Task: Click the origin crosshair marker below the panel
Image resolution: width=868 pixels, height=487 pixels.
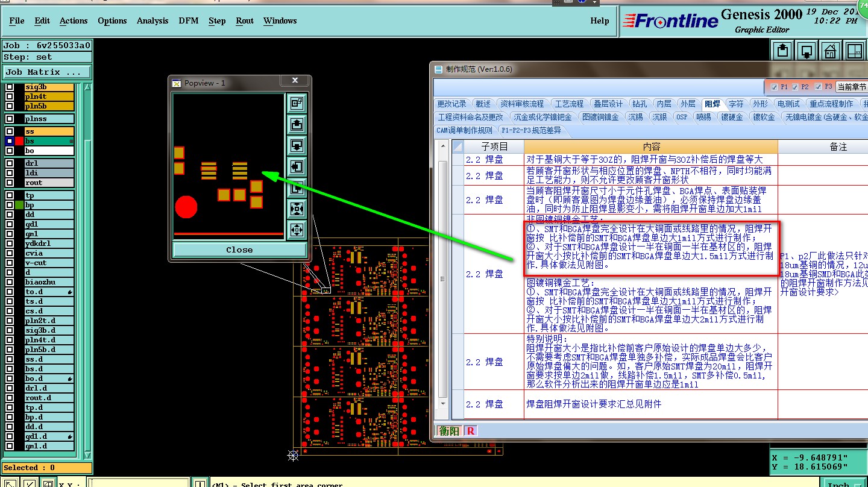Action: (294, 455)
